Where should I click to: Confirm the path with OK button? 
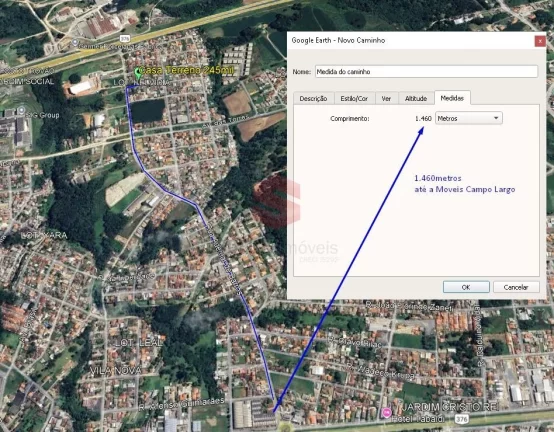coord(466,287)
